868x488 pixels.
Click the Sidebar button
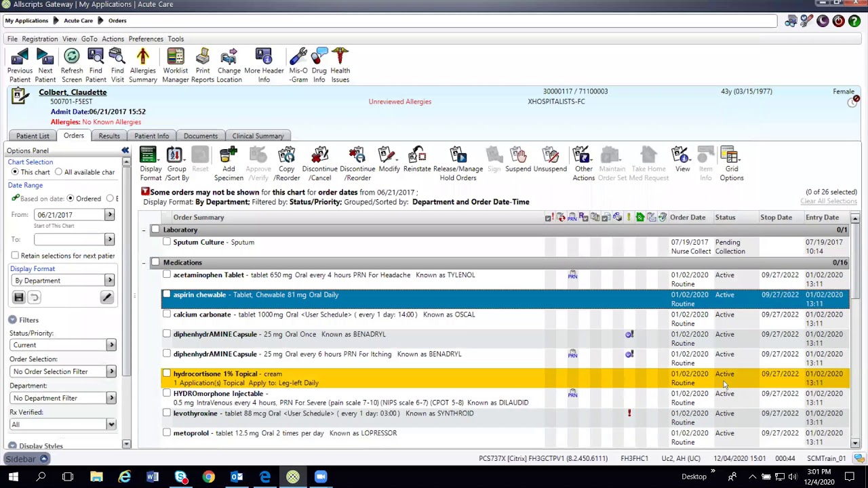tap(26, 459)
